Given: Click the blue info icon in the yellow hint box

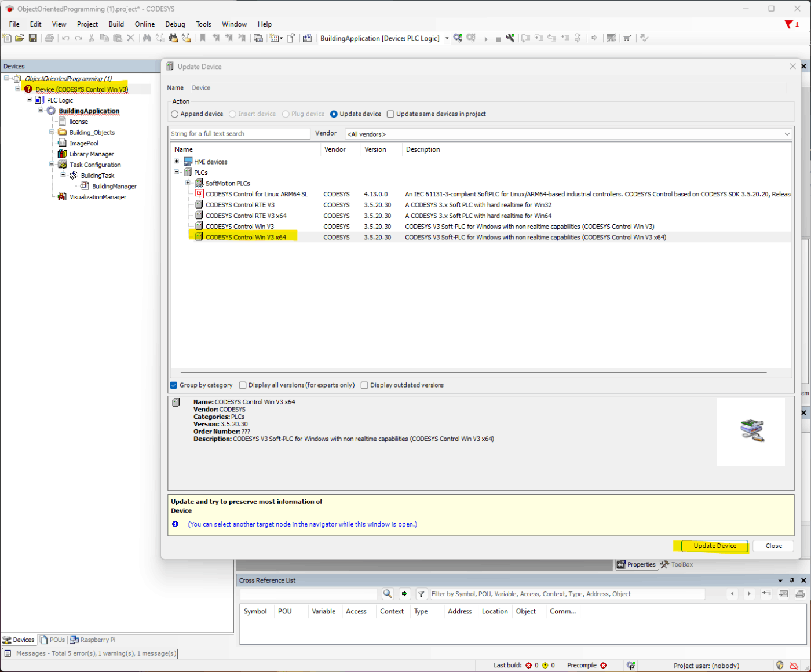Looking at the screenshot, I should [176, 524].
